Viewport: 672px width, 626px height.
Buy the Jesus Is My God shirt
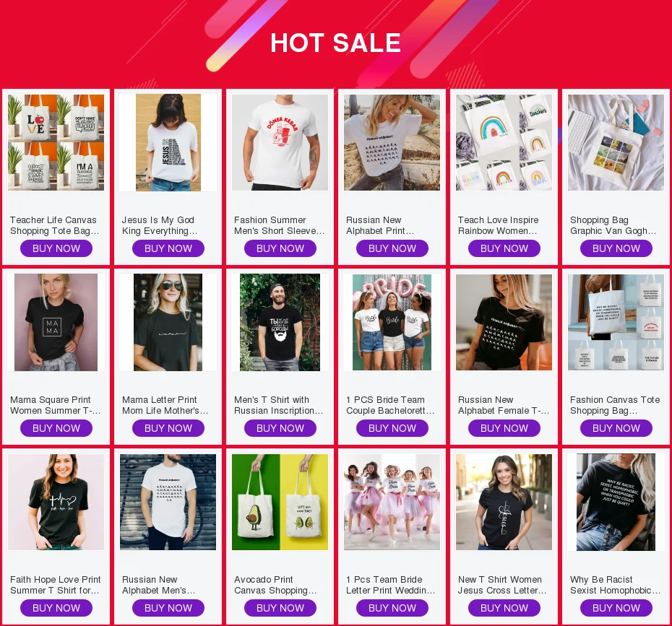coord(168,248)
